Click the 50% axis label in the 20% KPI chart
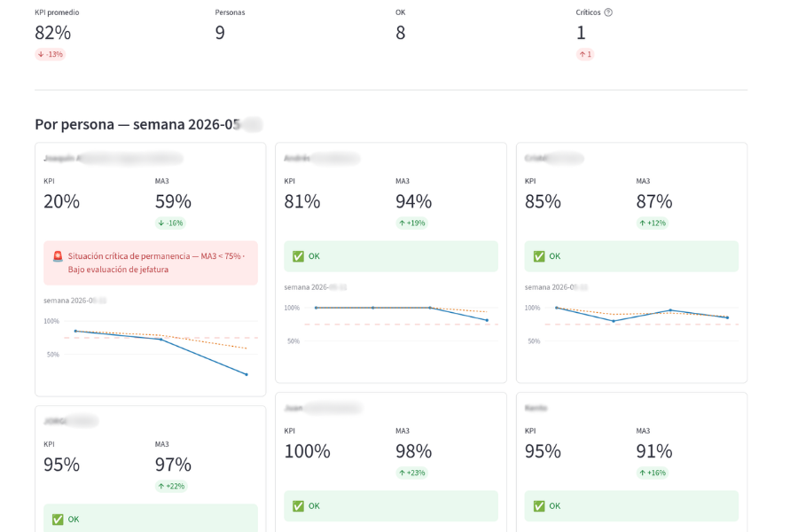Viewport: 798px width, 532px height. point(53,355)
